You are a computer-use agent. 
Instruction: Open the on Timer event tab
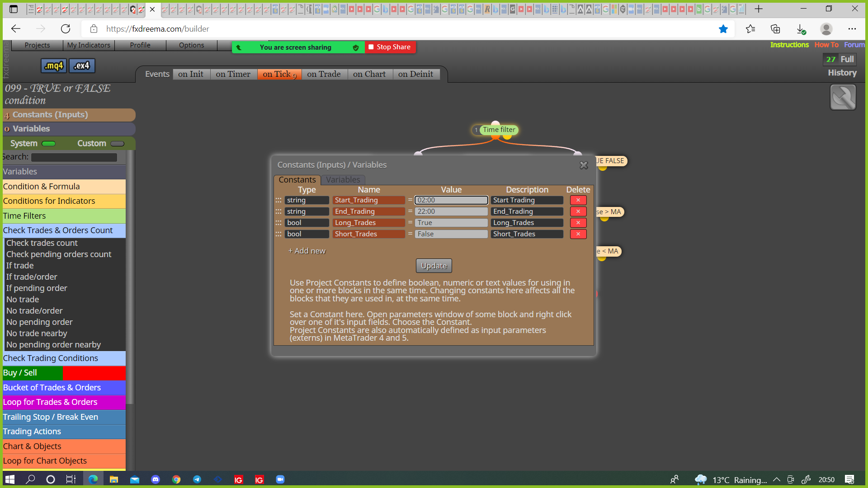point(233,74)
